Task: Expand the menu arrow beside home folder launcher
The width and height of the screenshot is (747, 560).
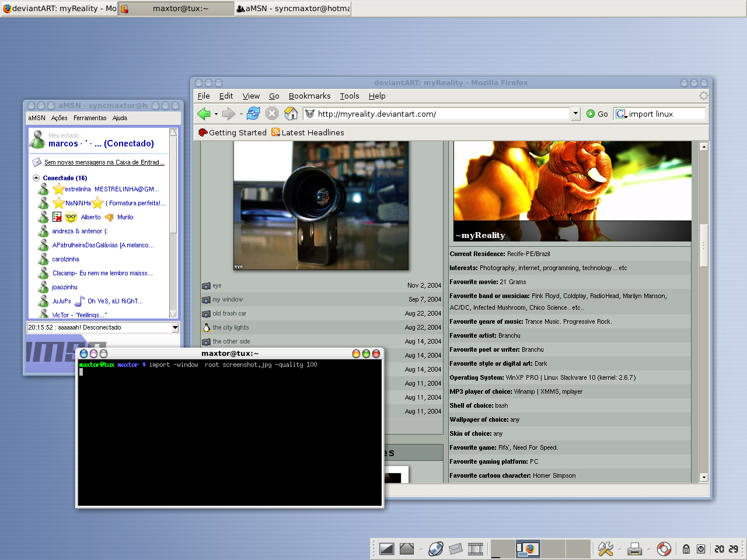Action: pyautogui.click(x=420, y=549)
